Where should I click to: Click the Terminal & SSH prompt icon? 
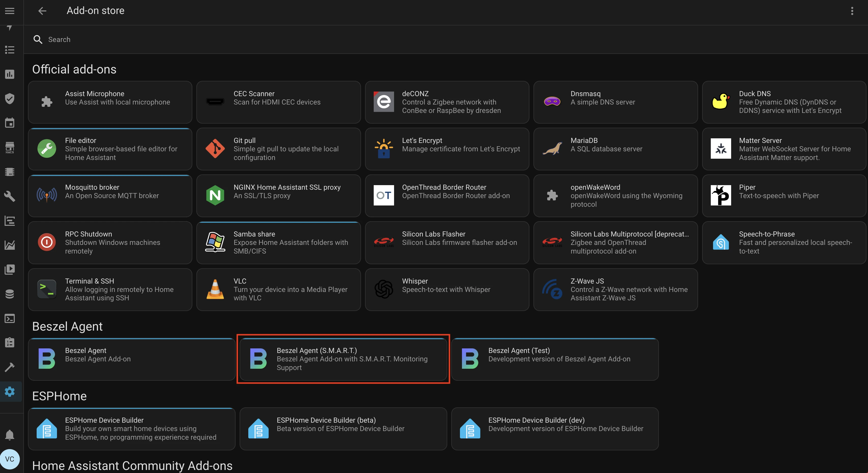(47, 289)
